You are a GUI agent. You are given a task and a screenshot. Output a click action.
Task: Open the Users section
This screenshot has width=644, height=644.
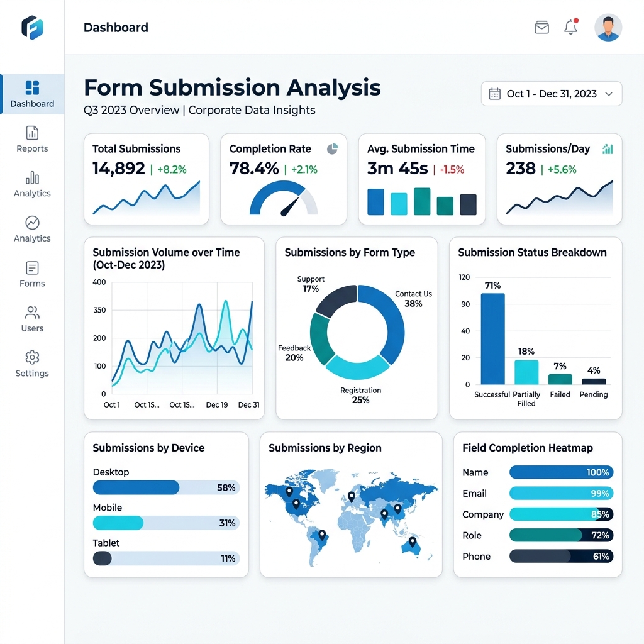(x=32, y=319)
